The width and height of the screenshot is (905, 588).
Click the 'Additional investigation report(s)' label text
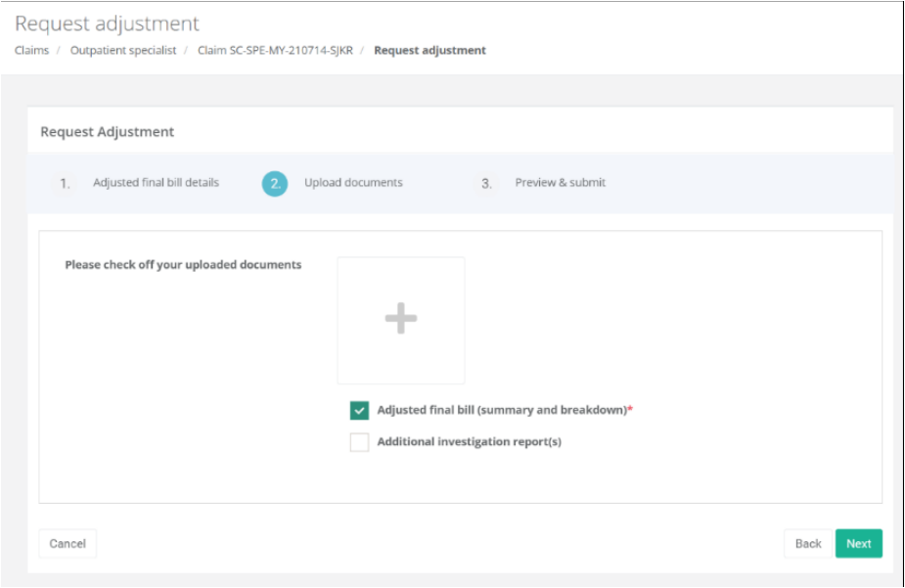pos(469,442)
